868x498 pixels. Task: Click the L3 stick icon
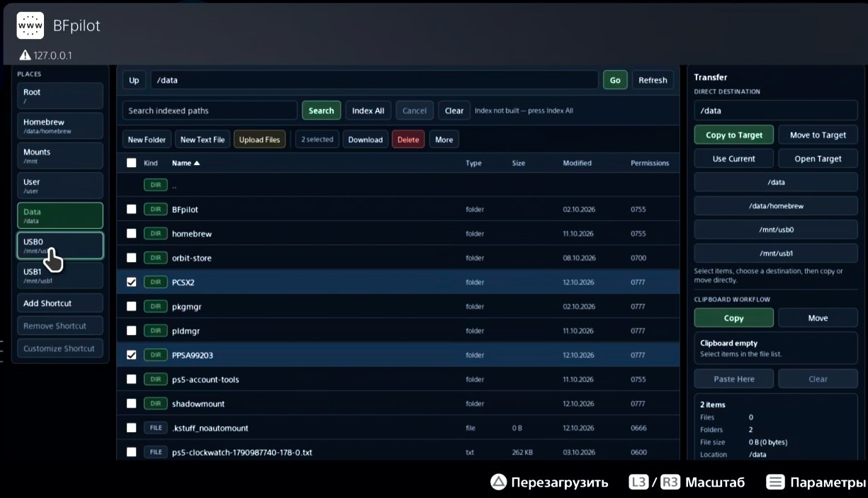[x=638, y=482]
